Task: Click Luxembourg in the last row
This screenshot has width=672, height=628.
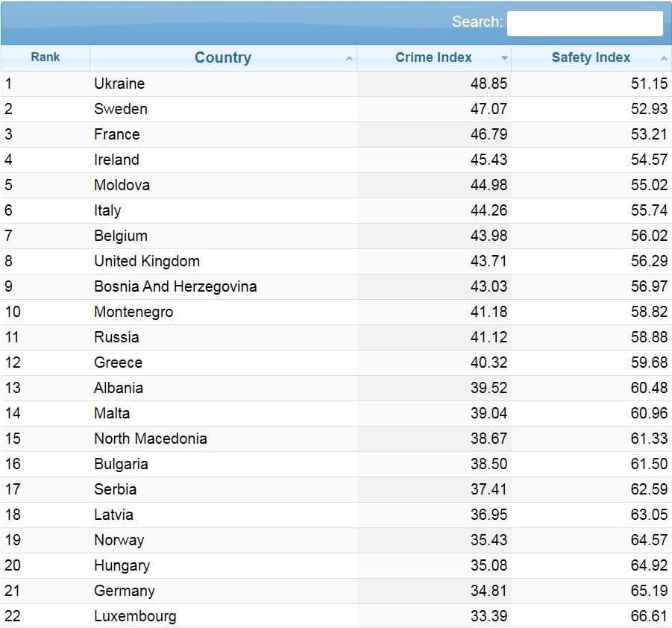Action: pyautogui.click(x=135, y=616)
